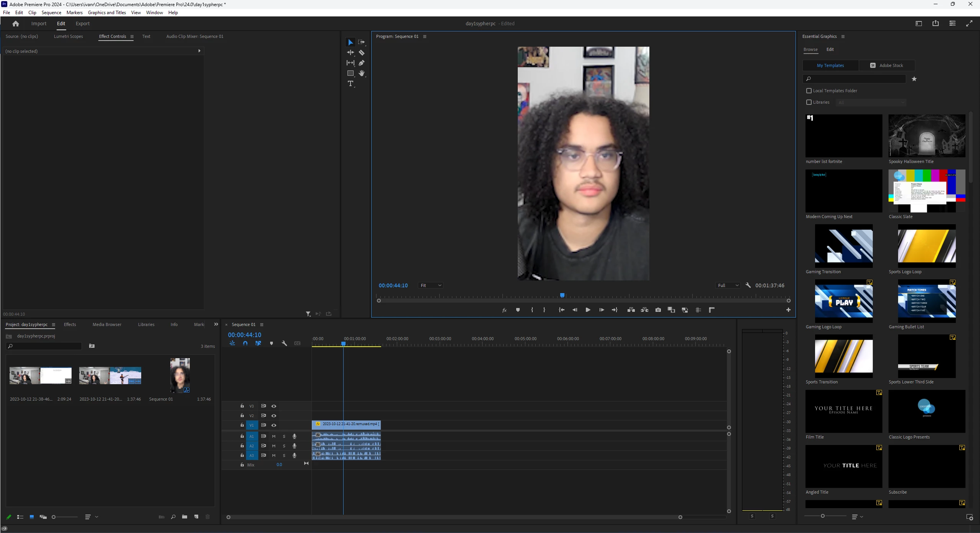This screenshot has width=980, height=533.
Task: Open Timeline Display Settings wrench
Action: tap(284, 343)
